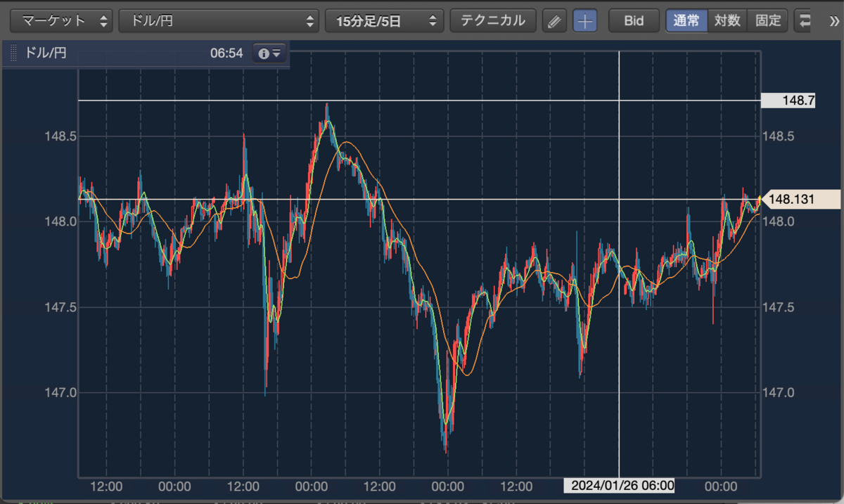Click the horizontal line at 148.7

[x=419, y=101]
